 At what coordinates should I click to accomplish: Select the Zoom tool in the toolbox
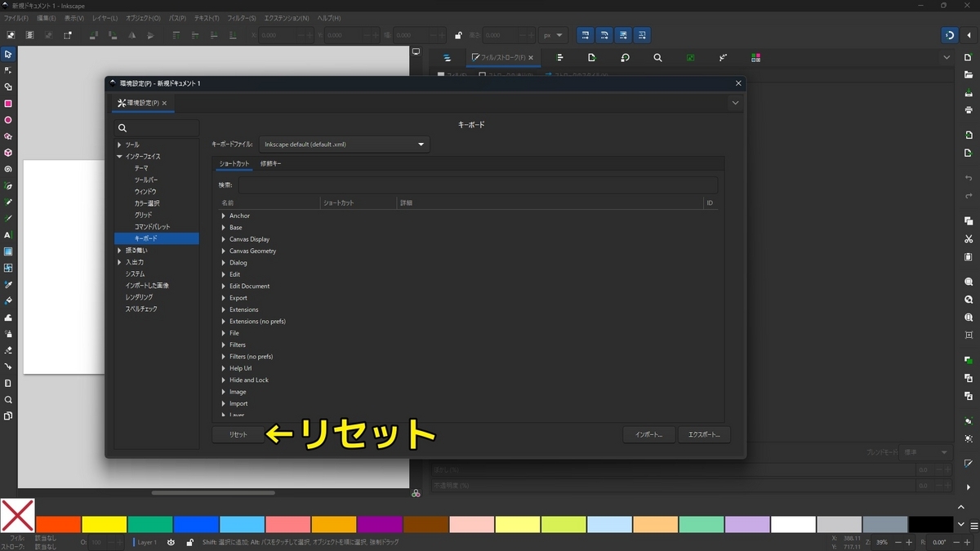point(9,401)
